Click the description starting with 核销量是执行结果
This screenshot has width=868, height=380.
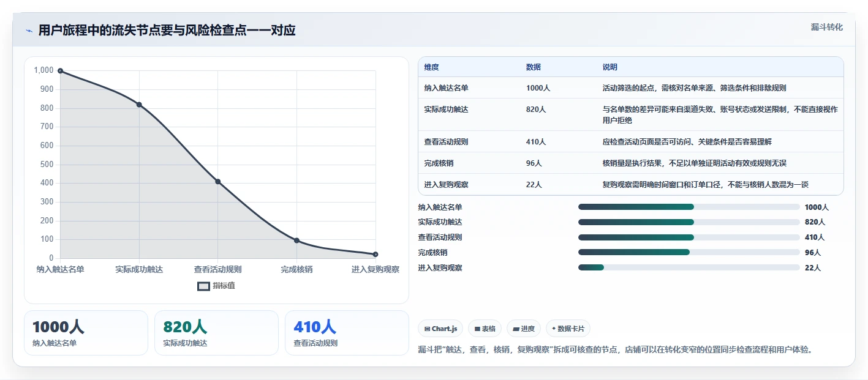click(695, 163)
